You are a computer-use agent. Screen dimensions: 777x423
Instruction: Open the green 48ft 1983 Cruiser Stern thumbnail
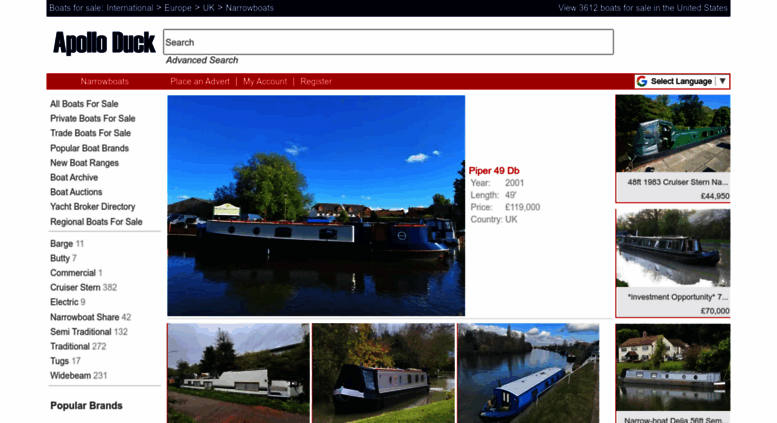click(673, 134)
